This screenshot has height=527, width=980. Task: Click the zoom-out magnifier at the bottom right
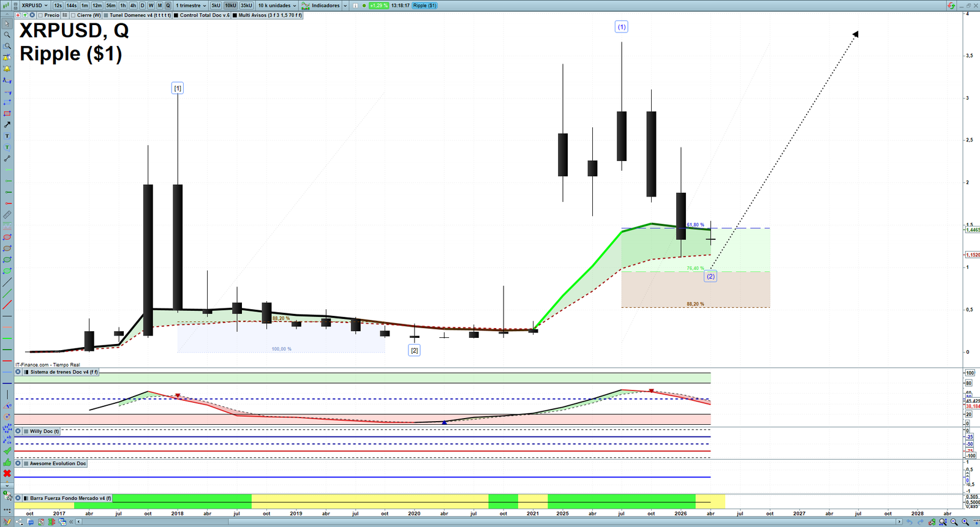click(954, 522)
